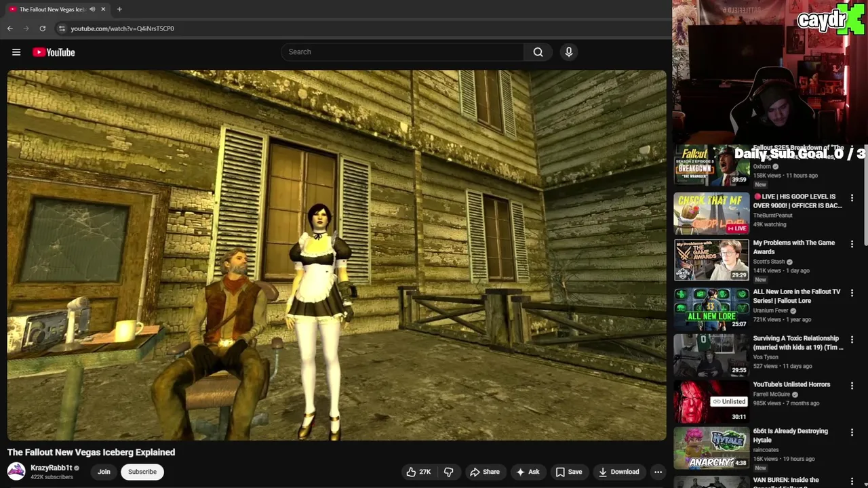Open title 'My Problems with The Game Awards'
The width and height of the screenshot is (868, 488).
point(794,247)
